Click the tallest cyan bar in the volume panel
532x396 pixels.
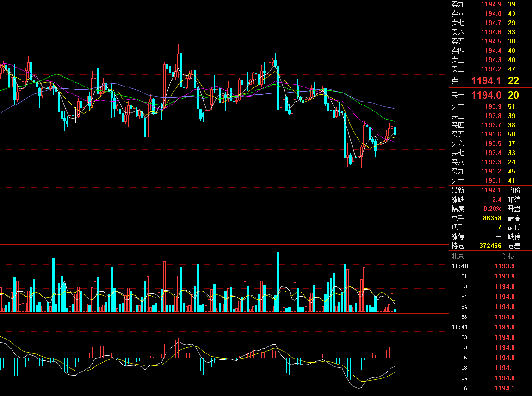(x=278, y=282)
